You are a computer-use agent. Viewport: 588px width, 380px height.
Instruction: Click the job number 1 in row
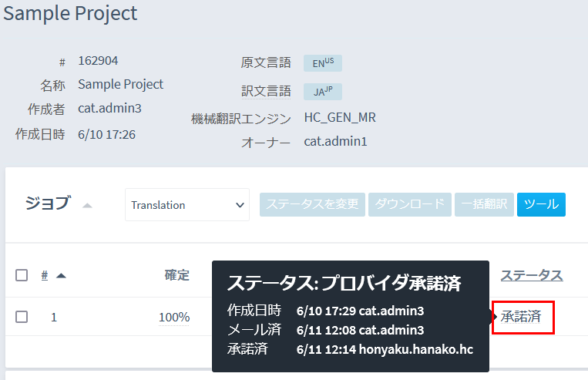pos(54,317)
